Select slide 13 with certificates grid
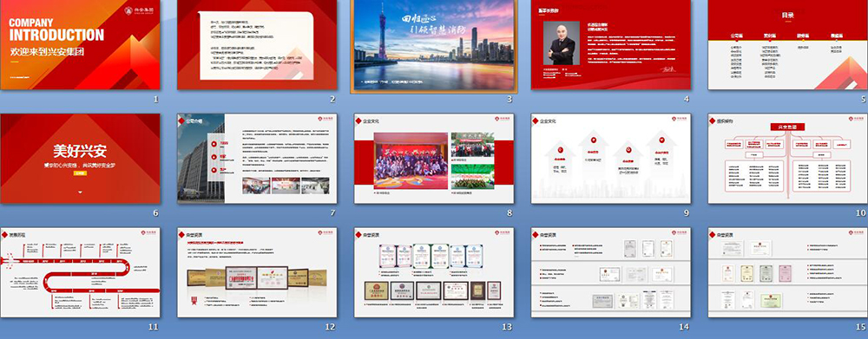This screenshot has width=868, height=339. 434,272
